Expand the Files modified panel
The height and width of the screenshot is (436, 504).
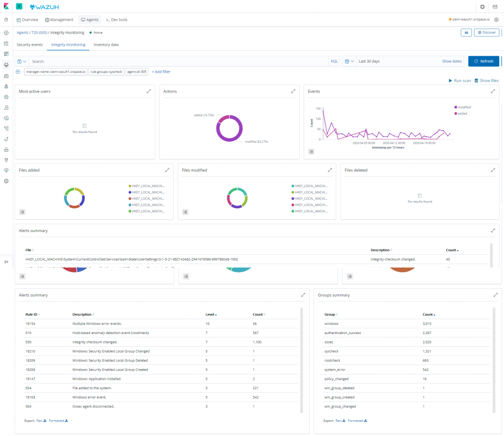click(330, 170)
